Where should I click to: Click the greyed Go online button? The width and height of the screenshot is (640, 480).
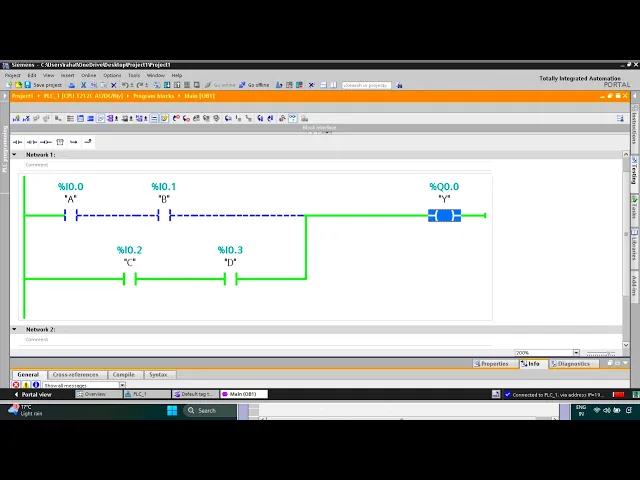220,85
